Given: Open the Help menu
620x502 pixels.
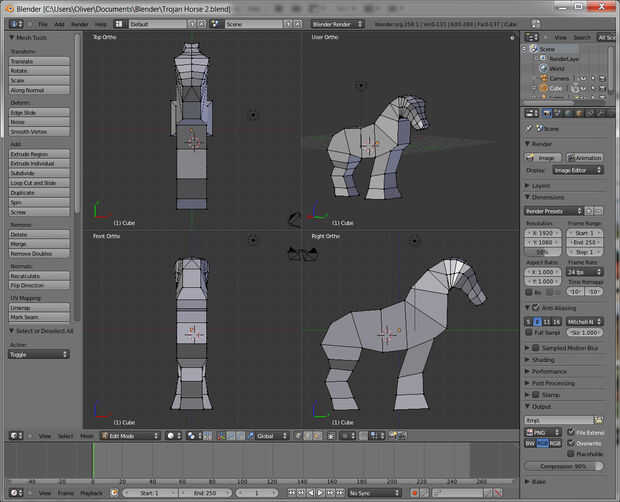Looking at the screenshot, I should click(101, 23).
